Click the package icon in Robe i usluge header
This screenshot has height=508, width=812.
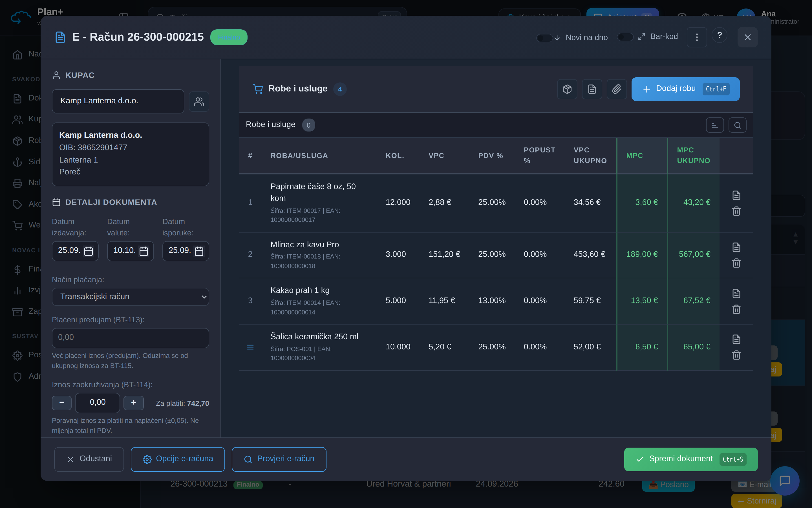click(567, 89)
